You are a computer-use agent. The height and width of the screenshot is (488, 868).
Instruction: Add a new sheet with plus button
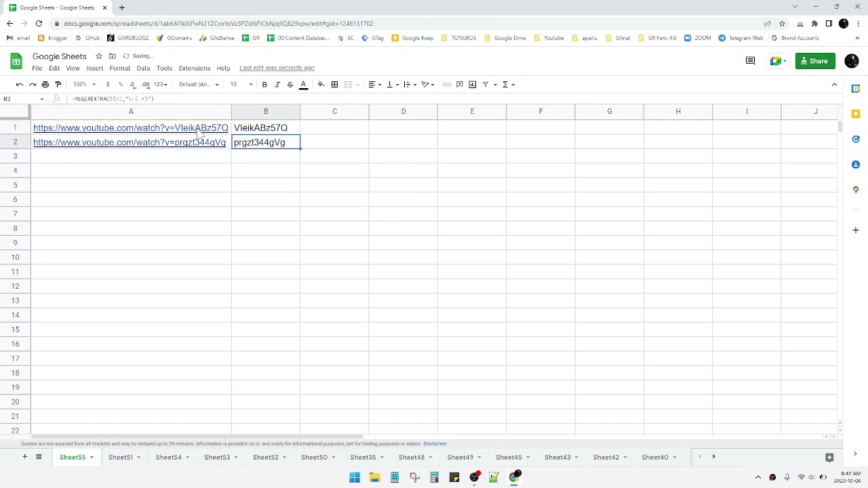tap(24, 457)
